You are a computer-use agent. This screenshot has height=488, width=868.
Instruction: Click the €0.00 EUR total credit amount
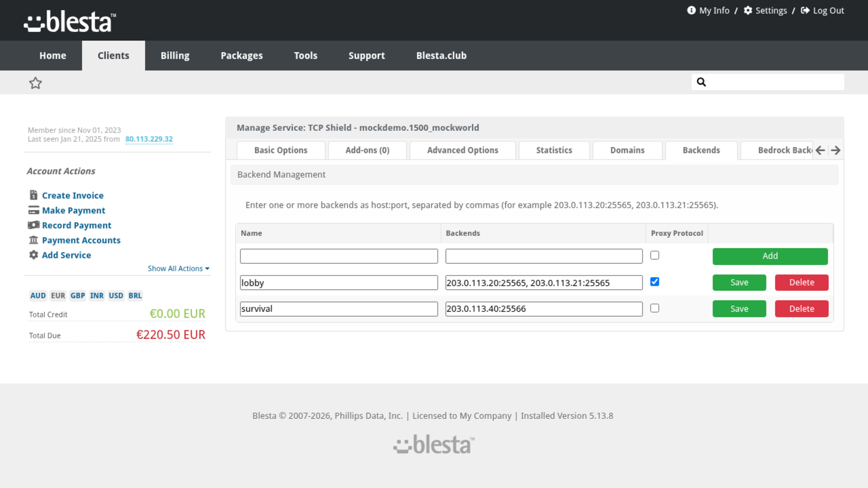click(x=177, y=314)
